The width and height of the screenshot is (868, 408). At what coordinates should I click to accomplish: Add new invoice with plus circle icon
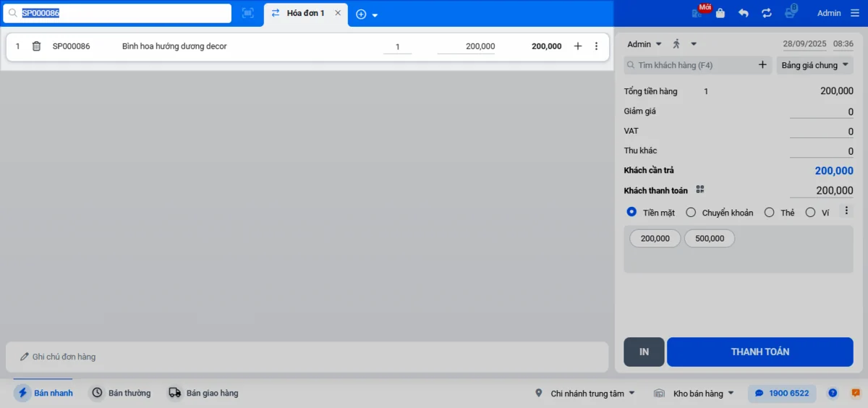(x=361, y=14)
